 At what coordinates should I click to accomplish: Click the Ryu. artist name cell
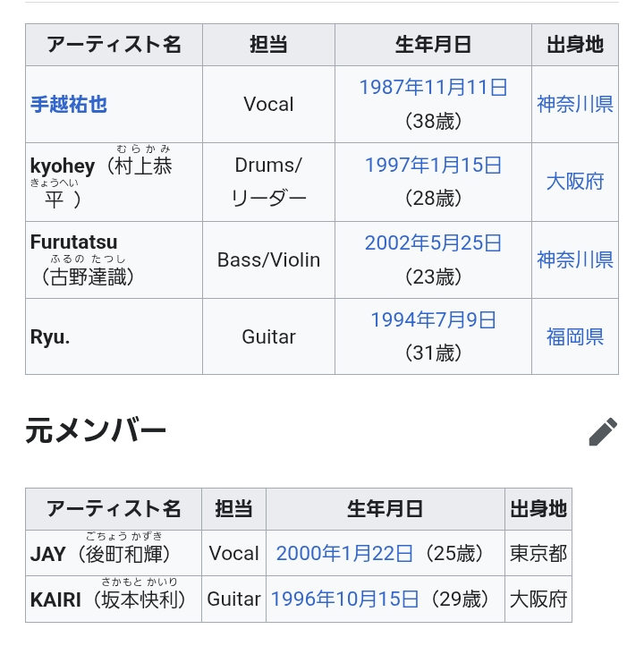51,336
